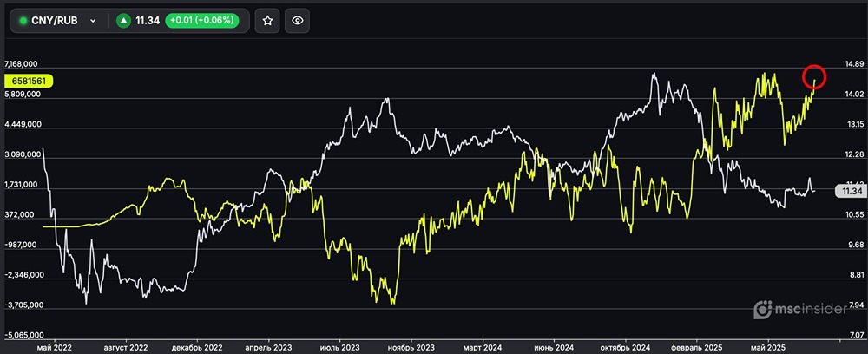This screenshot has height=354, width=868.
Task: Click the yellow 6581561 value label
Action: [x=29, y=81]
